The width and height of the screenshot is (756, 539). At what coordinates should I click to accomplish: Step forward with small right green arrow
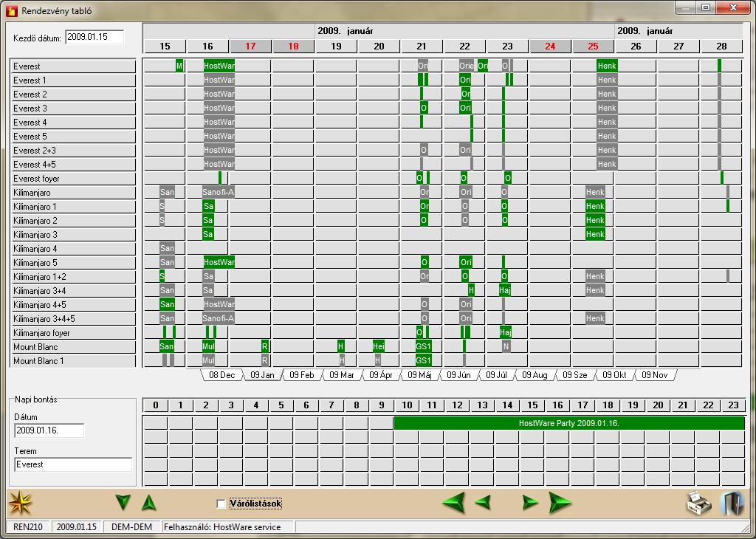pyautogui.click(x=530, y=502)
